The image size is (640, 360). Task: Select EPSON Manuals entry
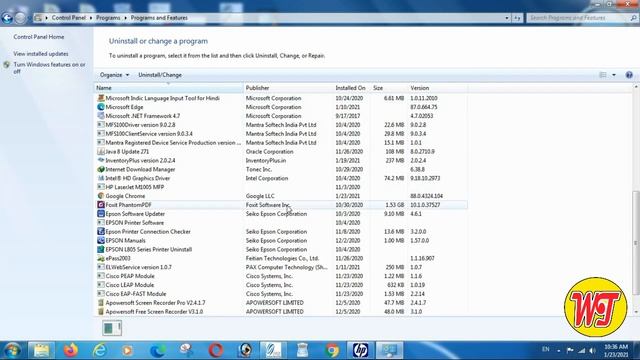(281, 241)
